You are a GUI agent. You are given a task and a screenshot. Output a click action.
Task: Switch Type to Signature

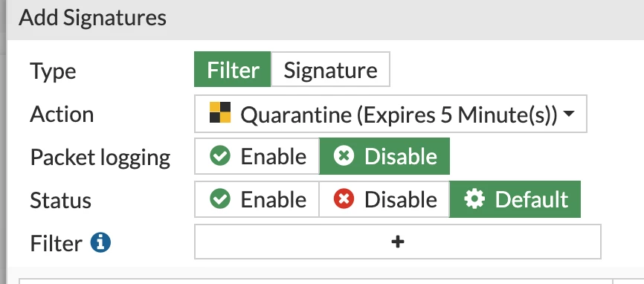tap(330, 69)
